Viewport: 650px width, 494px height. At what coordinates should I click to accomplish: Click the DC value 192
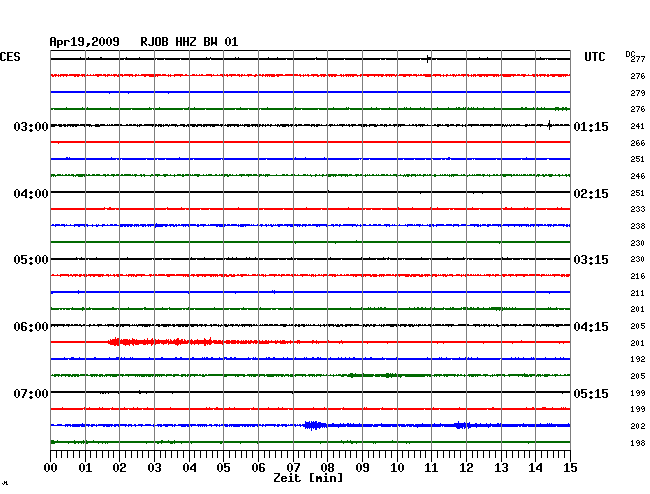638,359
